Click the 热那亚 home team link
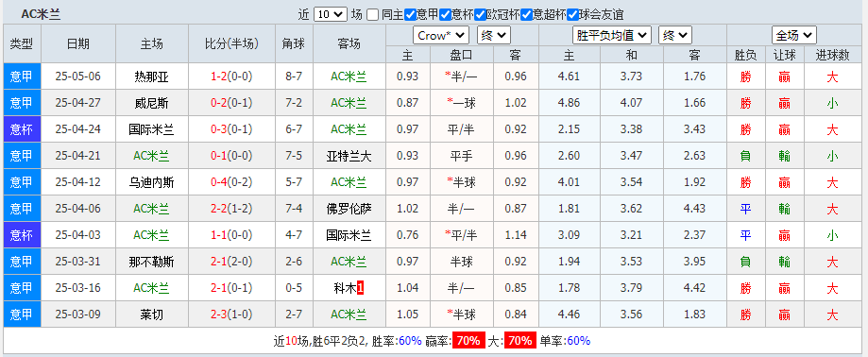The width and height of the screenshot is (868, 357). pos(152,76)
